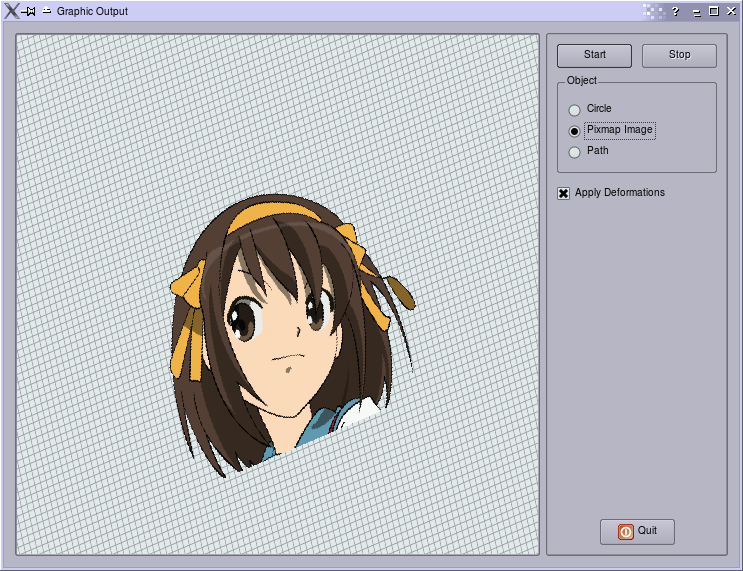Toggle the Apply Deformations checkbox
The width and height of the screenshot is (743, 571).
(563, 193)
